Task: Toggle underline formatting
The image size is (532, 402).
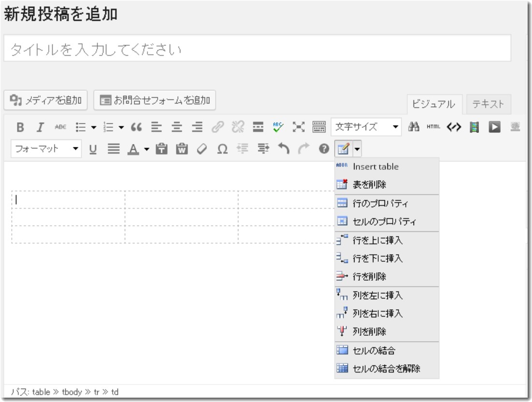Action: pyautogui.click(x=93, y=149)
